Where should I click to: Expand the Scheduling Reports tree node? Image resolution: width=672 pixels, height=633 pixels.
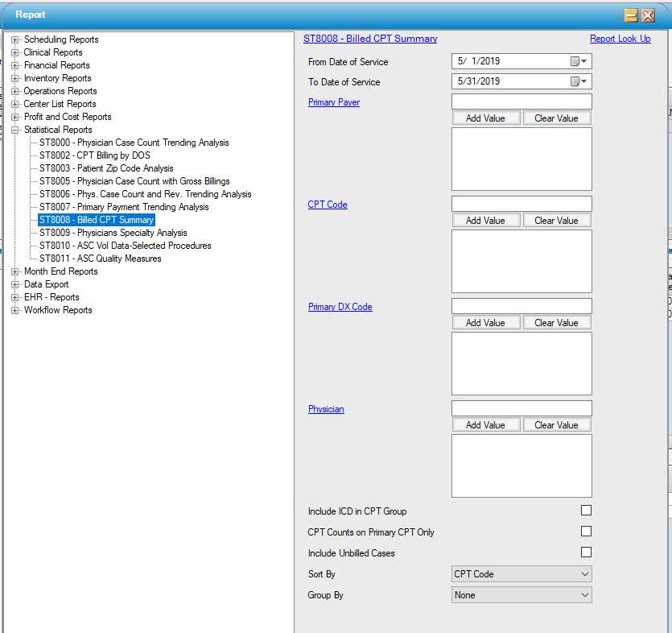pyautogui.click(x=15, y=39)
